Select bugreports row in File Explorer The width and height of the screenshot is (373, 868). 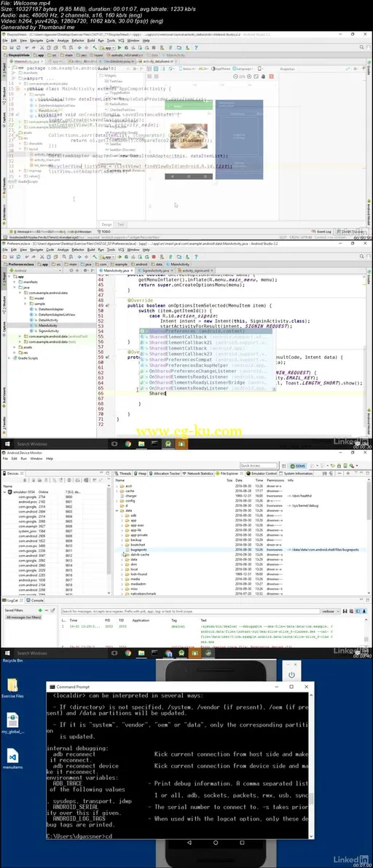pos(241,550)
